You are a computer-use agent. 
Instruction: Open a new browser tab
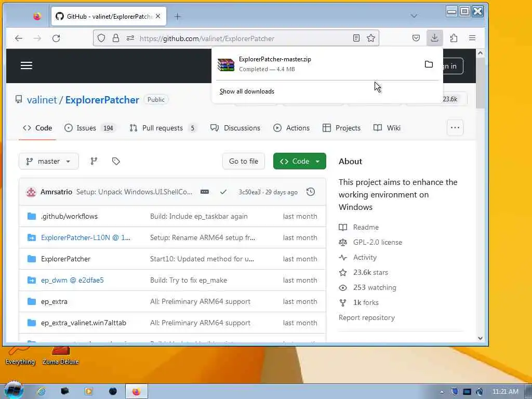tap(178, 16)
